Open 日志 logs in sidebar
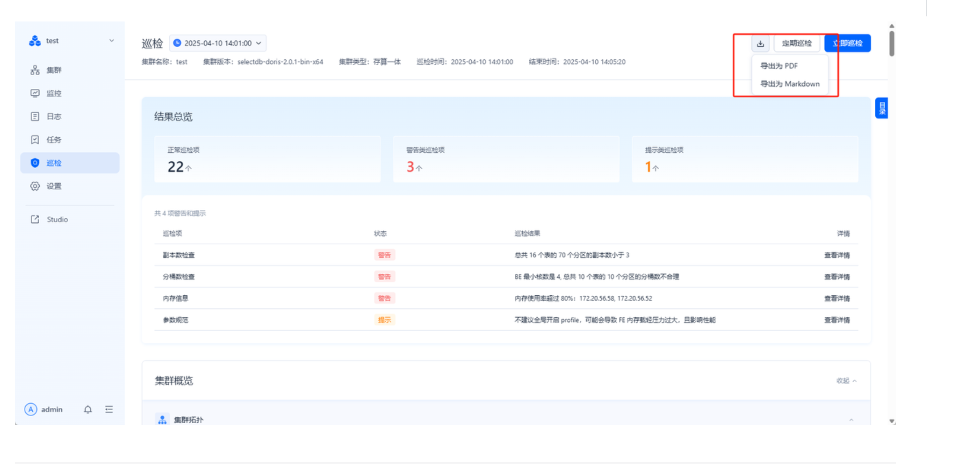Screen dimensions: 980x470 (54, 117)
